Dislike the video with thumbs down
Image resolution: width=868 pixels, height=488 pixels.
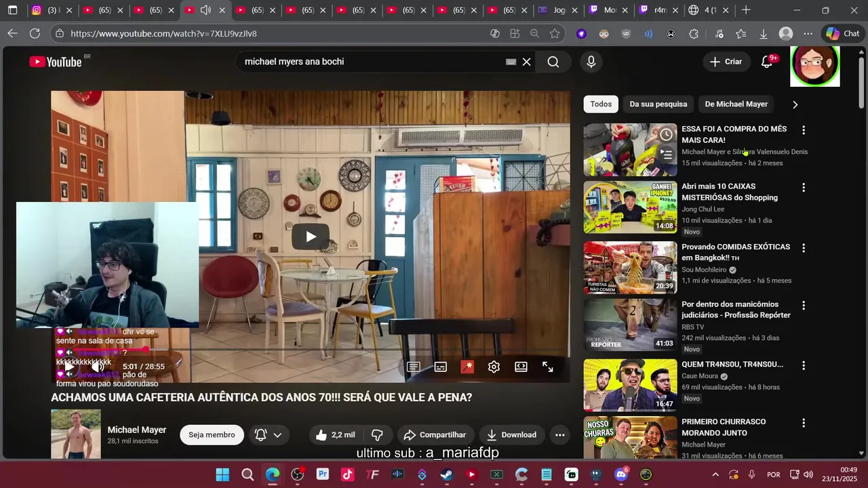378,434
